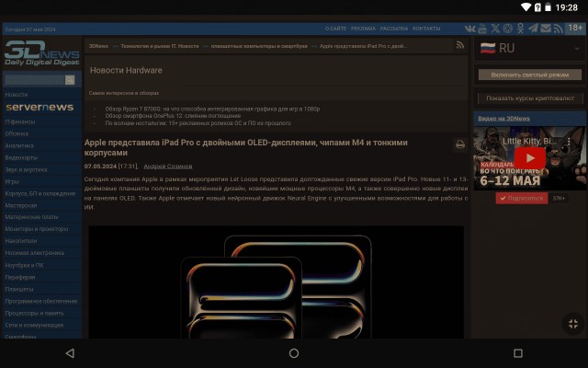
Task: Tap the Android recent apps button
Action: [x=518, y=353]
